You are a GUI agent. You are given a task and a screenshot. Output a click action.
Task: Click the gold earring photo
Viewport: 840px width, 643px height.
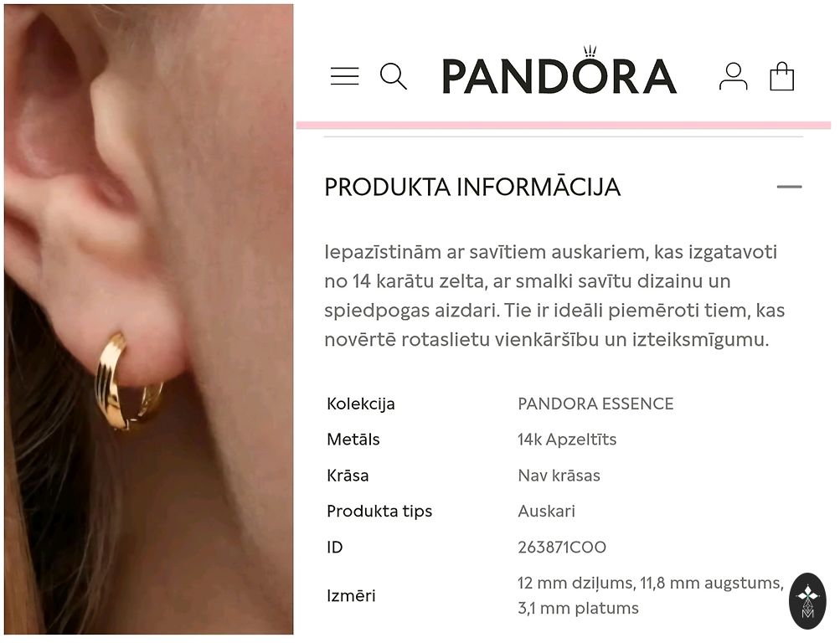[149, 319]
